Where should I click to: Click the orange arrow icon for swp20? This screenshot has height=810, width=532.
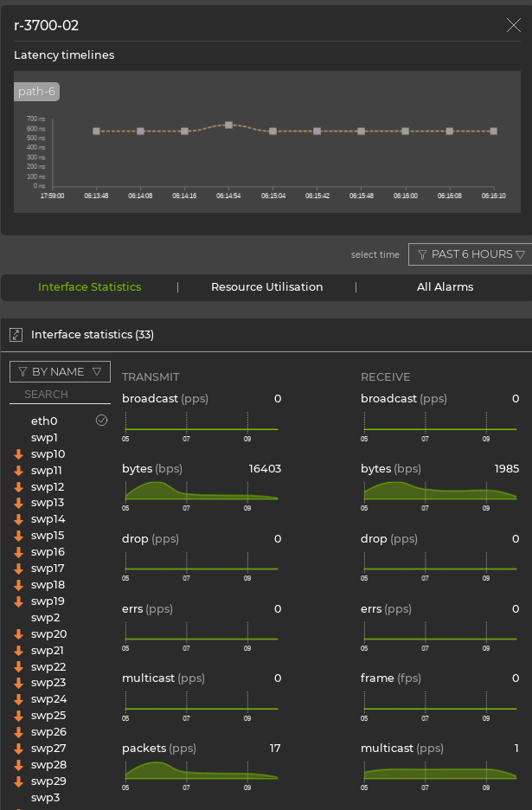point(18,634)
